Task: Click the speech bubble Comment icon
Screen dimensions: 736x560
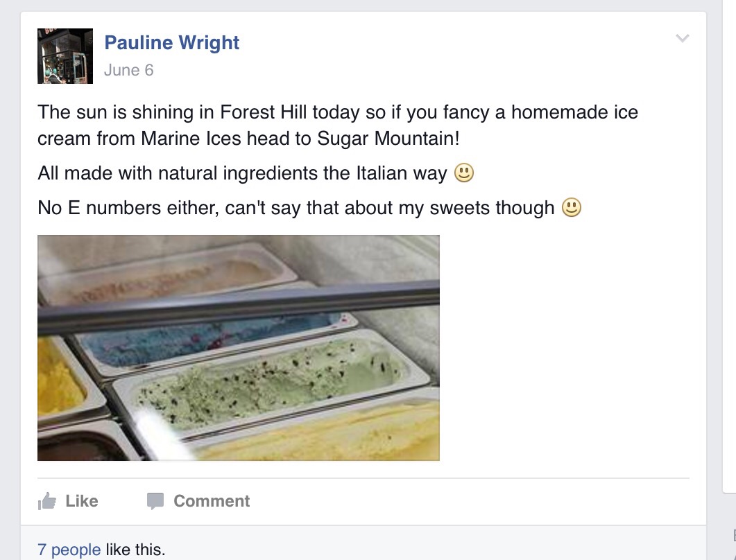Action: tap(155, 501)
